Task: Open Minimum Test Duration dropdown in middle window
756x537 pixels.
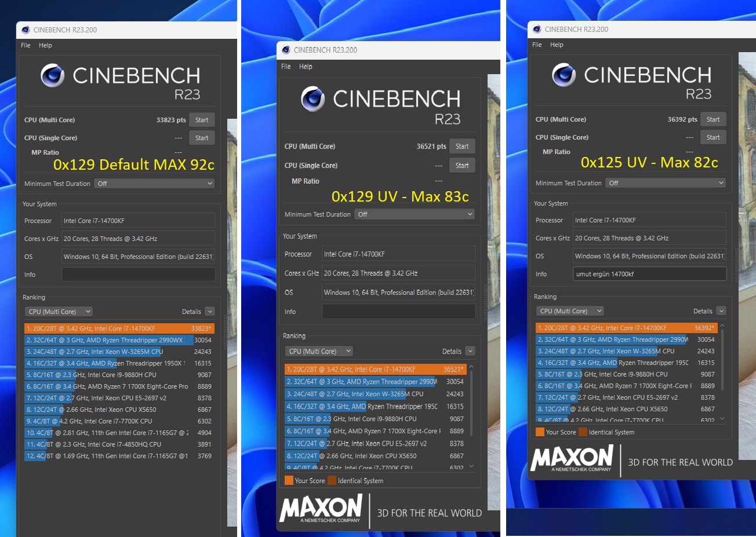Action: click(x=415, y=214)
